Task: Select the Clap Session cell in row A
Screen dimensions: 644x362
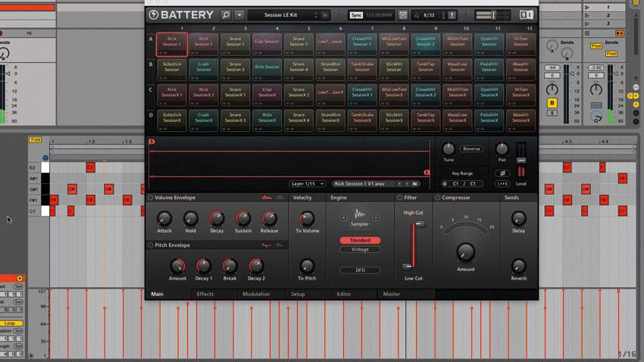Action: click(x=267, y=44)
